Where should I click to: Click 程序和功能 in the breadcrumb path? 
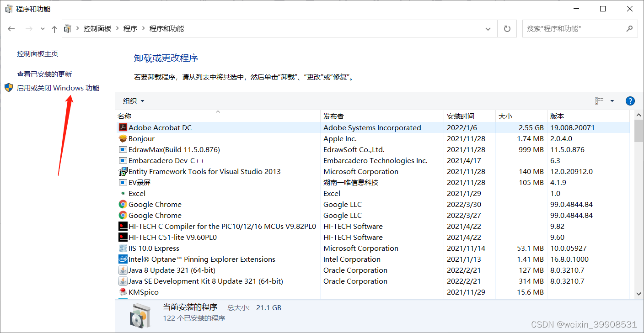pos(166,29)
